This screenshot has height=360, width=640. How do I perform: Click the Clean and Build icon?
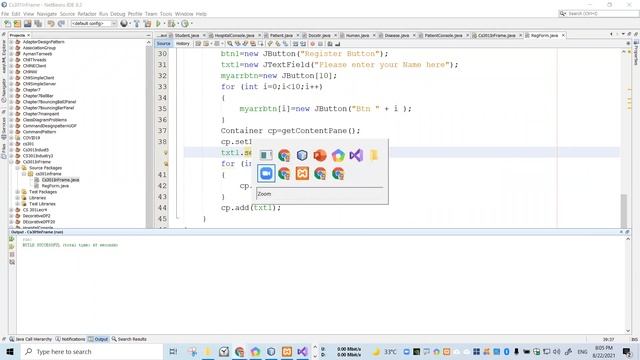(x=147, y=24)
